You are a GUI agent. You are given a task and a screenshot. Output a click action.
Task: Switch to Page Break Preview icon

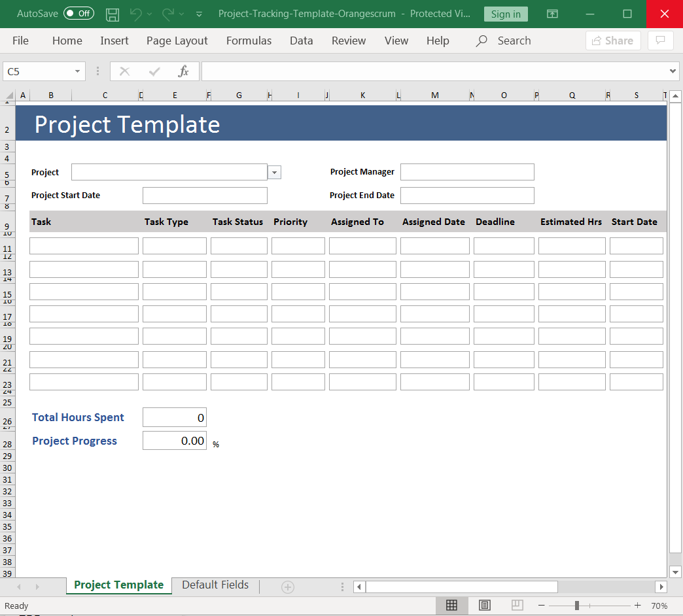coord(517,605)
